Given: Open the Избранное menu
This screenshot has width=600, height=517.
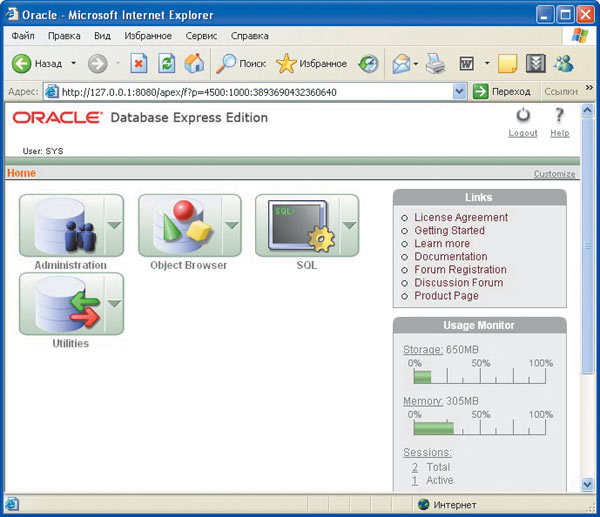Looking at the screenshot, I should (x=148, y=36).
